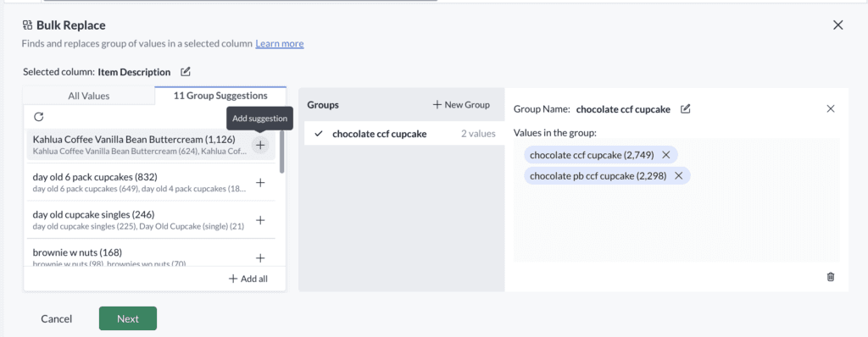Add the day old 6 pack cupcakes suggestion
868x337 pixels.
260,183
